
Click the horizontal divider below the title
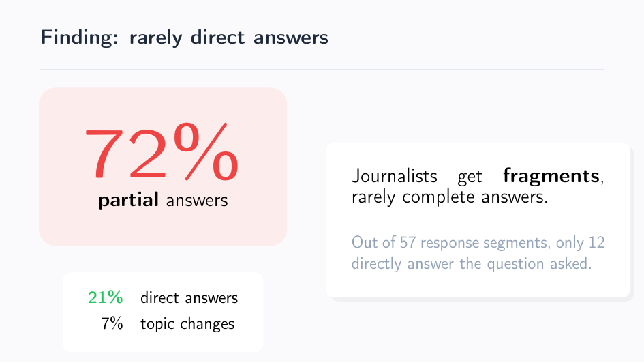[322, 70]
